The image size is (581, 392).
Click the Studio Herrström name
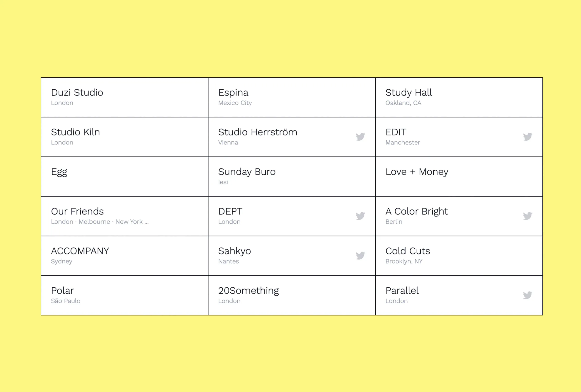click(x=258, y=132)
